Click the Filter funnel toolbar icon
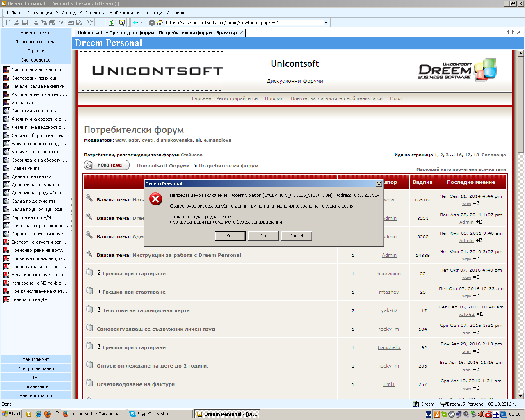Viewport: 525px width, 420px height. 90,23
